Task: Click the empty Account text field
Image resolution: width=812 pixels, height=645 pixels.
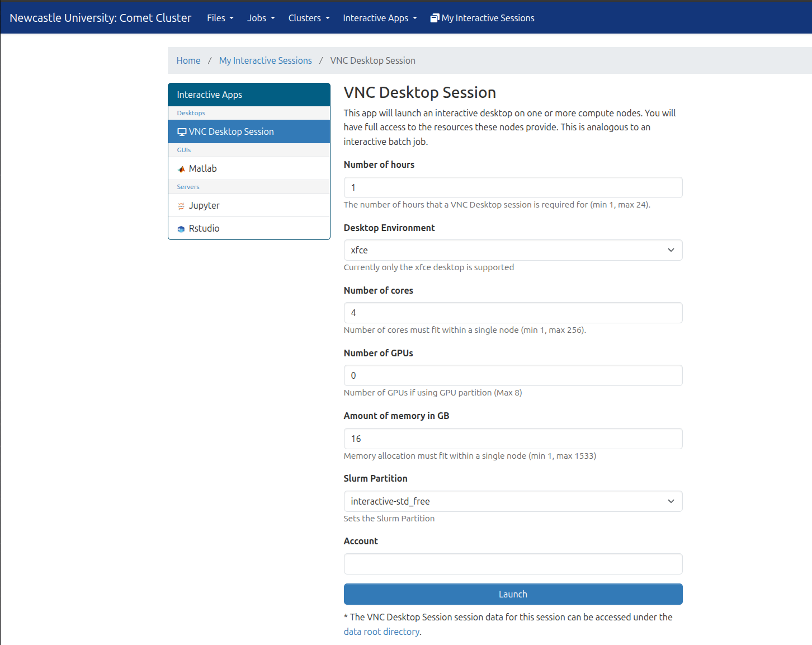Action: click(512, 564)
